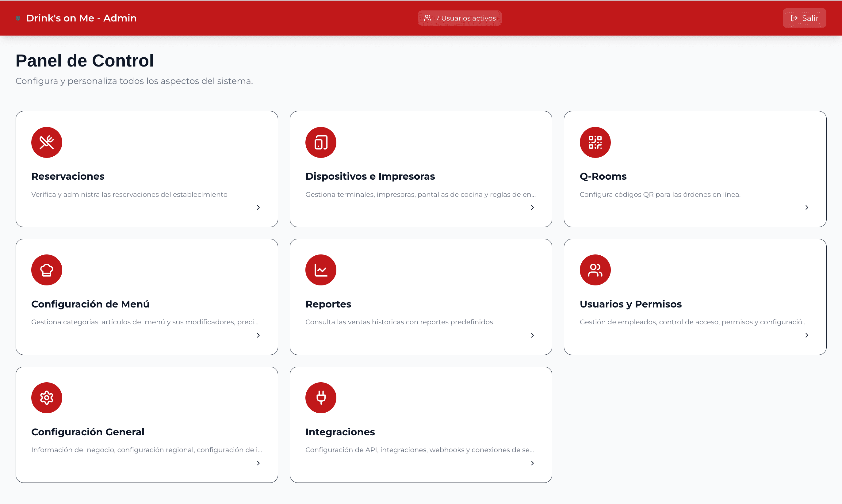842x504 pixels.
Task: Click the chevron on the Reportes card
Action: click(532, 335)
